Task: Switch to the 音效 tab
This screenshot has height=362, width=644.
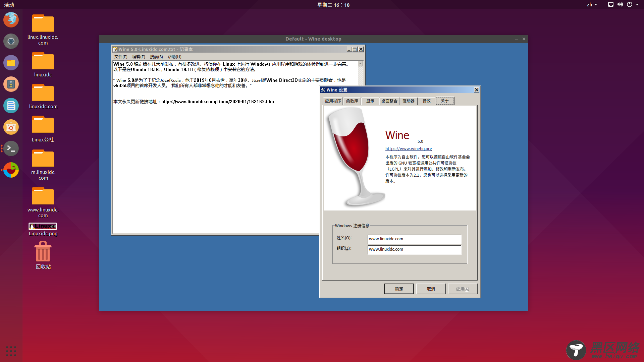Action: point(426,101)
